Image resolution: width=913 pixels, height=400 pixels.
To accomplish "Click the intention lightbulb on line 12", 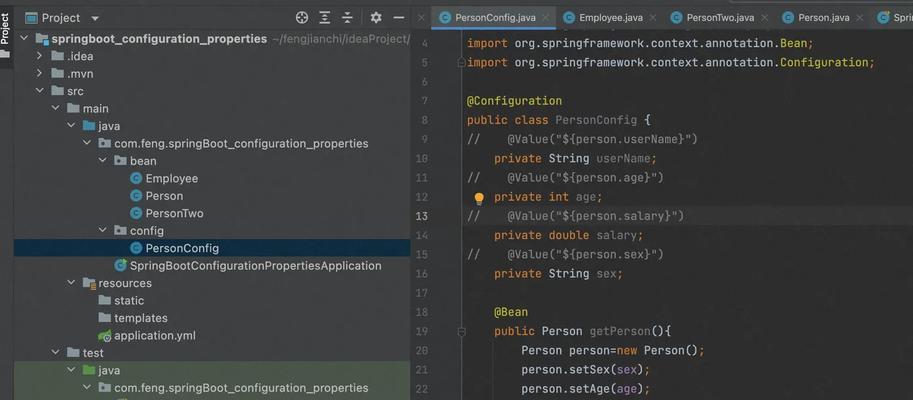I will click(x=479, y=199).
